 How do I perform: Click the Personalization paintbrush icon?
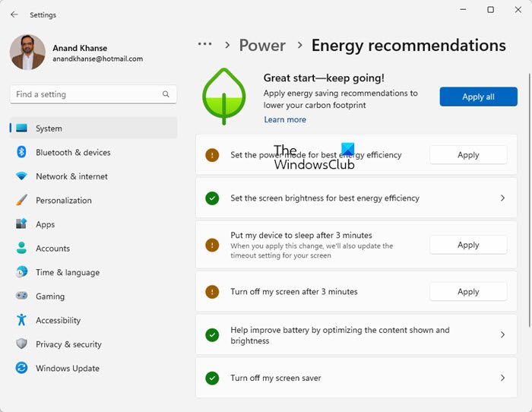[x=21, y=201]
